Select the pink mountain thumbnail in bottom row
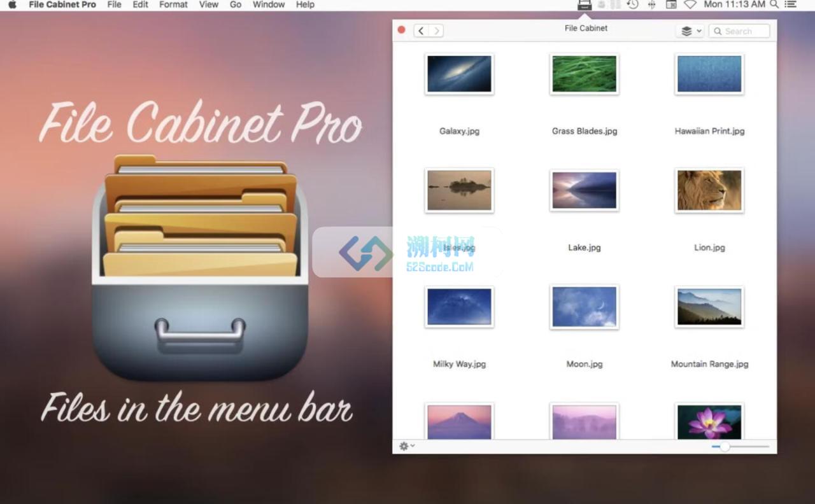Screen dimensions: 815x504 pyautogui.click(x=459, y=421)
